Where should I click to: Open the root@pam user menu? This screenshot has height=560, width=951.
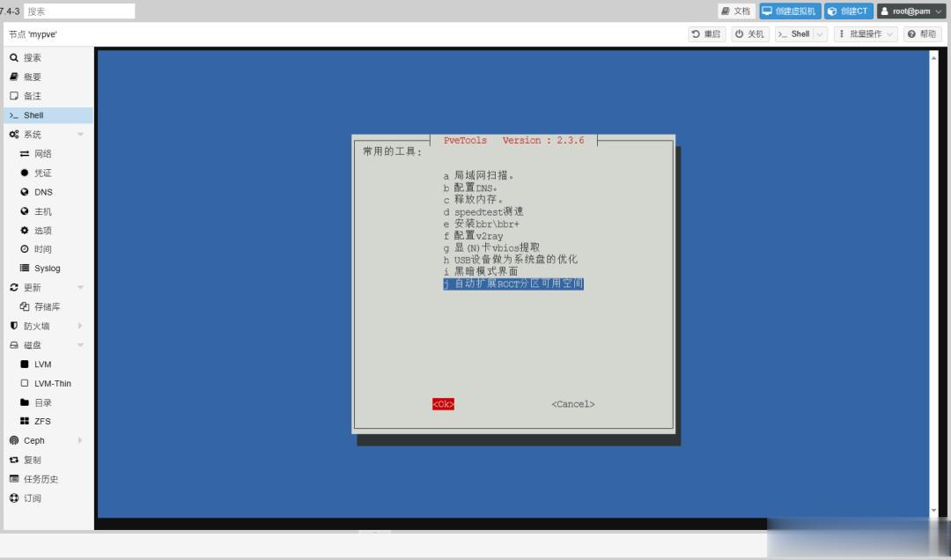pyautogui.click(x=910, y=11)
